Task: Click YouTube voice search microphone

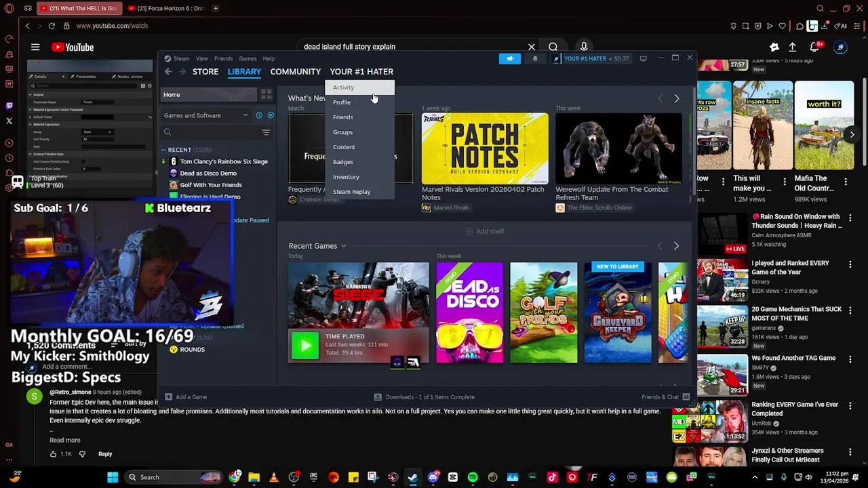Action: coord(584,47)
